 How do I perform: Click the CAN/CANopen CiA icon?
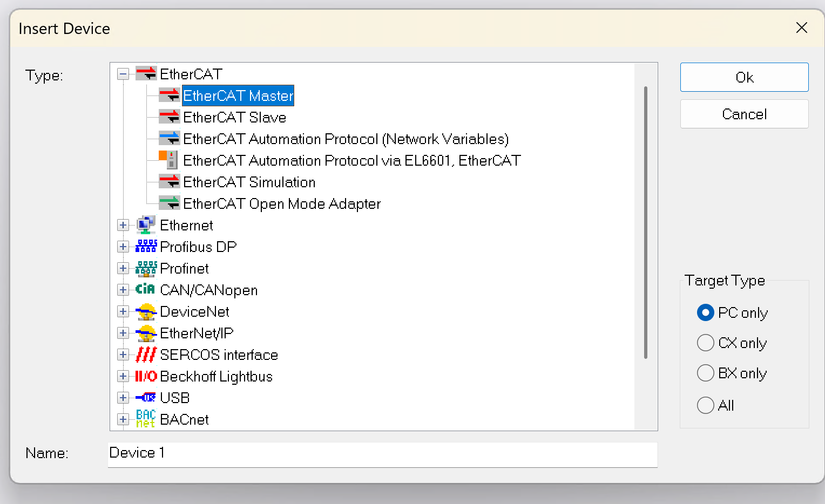click(145, 289)
